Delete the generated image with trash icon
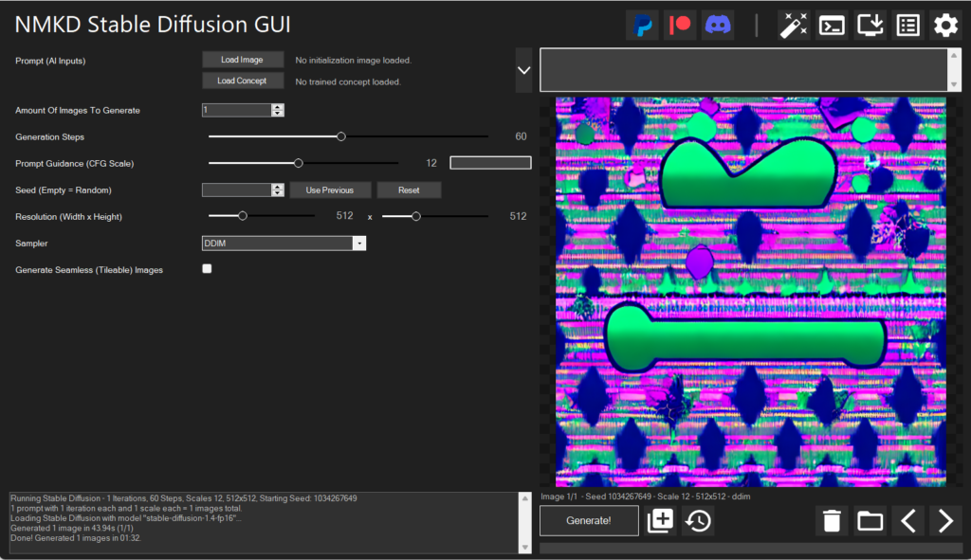Screen dimensions: 971x560 click(x=832, y=521)
